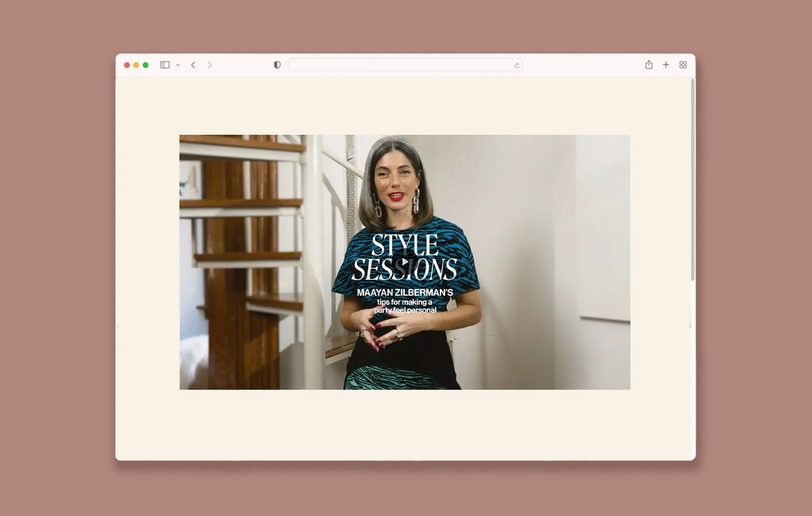Click the address bar field
The width and height of the screenshot is (812, 516).
[x=405, y=65]
